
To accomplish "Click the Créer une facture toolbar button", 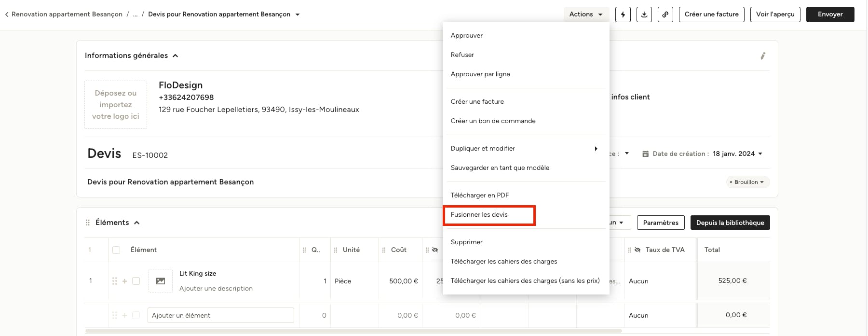I will 712,14.
